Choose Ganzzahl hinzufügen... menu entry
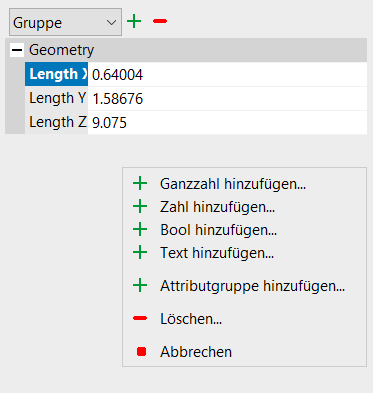This screenshot has height=393, width=373. (233, 184)
